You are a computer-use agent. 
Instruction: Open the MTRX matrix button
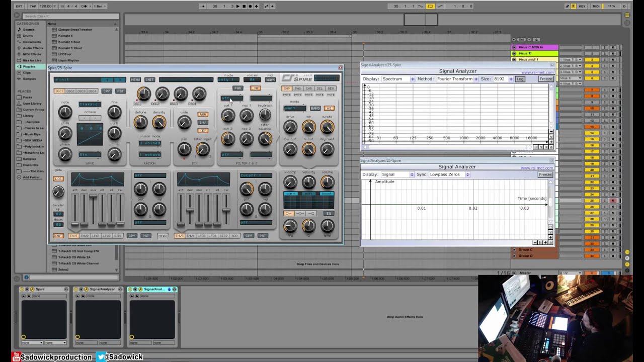[x=163, y=236]
